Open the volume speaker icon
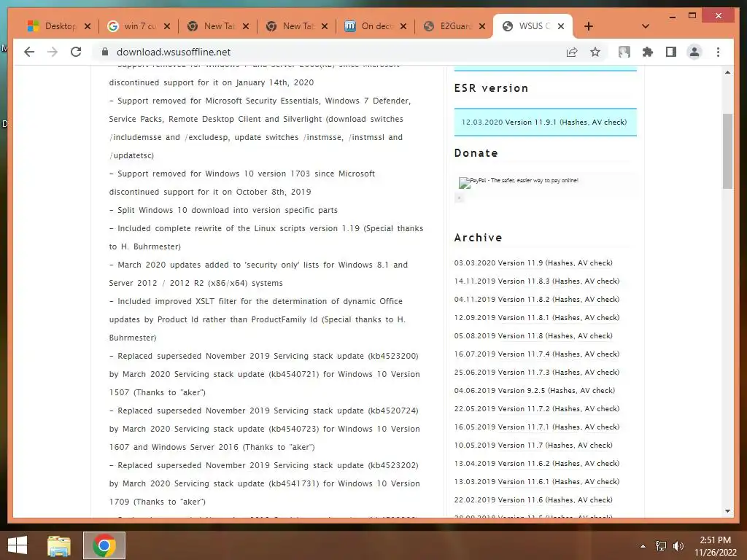 click(x=678, y=546)
